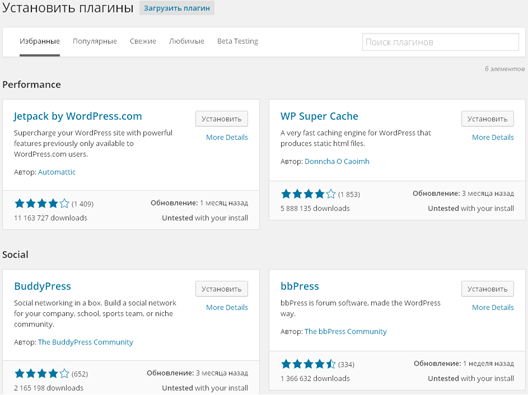Open the bbPress title link
Screen dimensions: 528x395
(300, 286)
